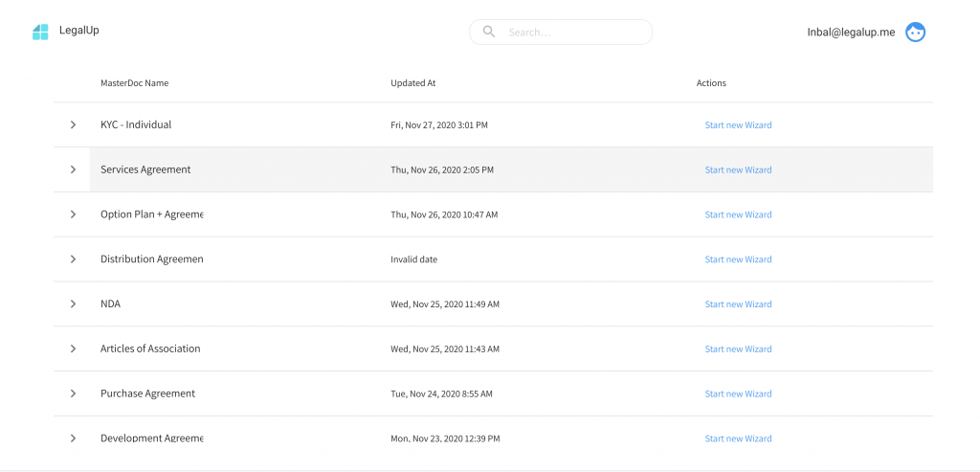Expand the Services Agreement row chevron
The height and width of the screenshot is (472, 980).
pos(73,169)
